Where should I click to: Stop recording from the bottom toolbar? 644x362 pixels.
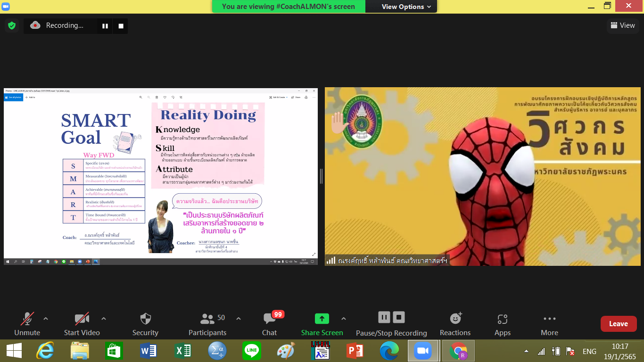[x=399, y=317]
